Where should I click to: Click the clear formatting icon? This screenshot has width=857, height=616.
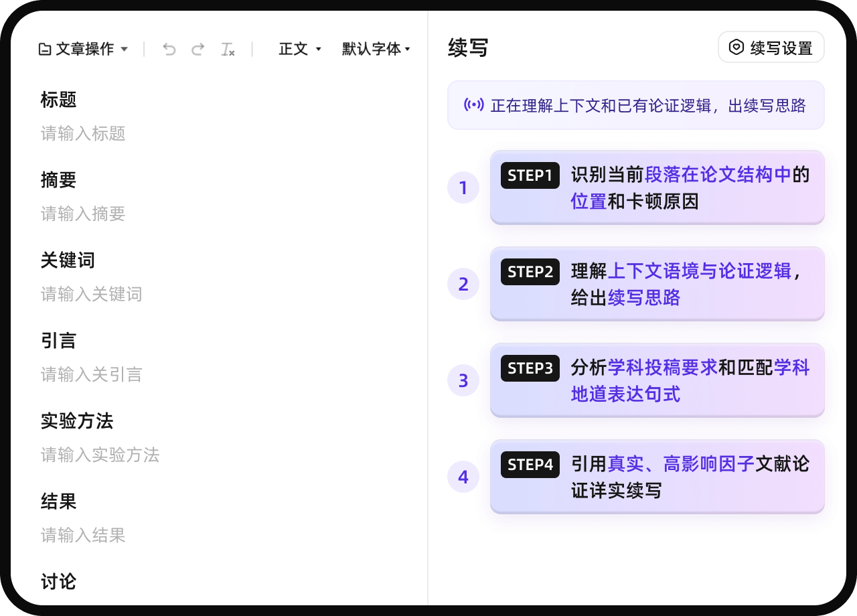coord(228,49)
